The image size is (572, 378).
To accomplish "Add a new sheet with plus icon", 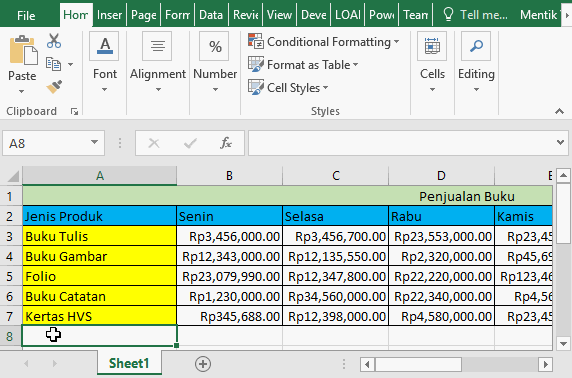I will pos(203,364).
